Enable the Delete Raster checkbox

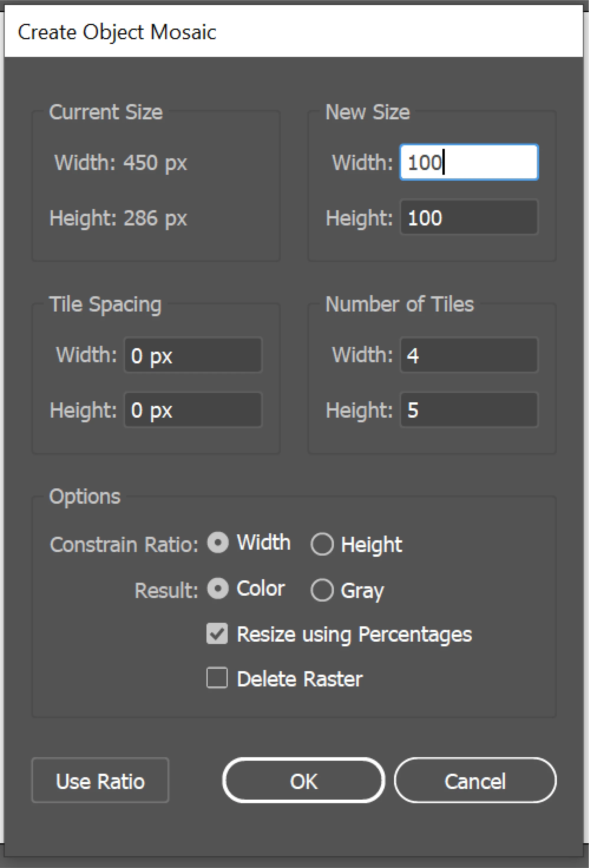pyautogui.click(x=217, y=678)
